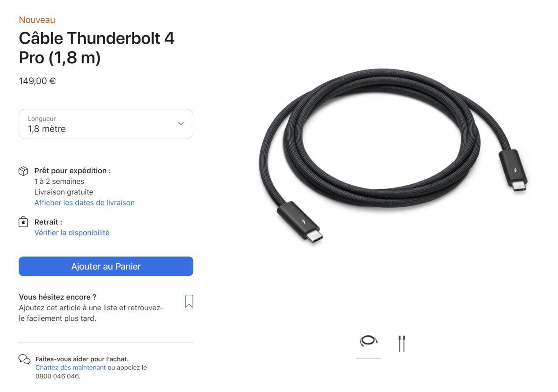Click the 149,00 € price text

pyautogui.click(x=37, y=81)
